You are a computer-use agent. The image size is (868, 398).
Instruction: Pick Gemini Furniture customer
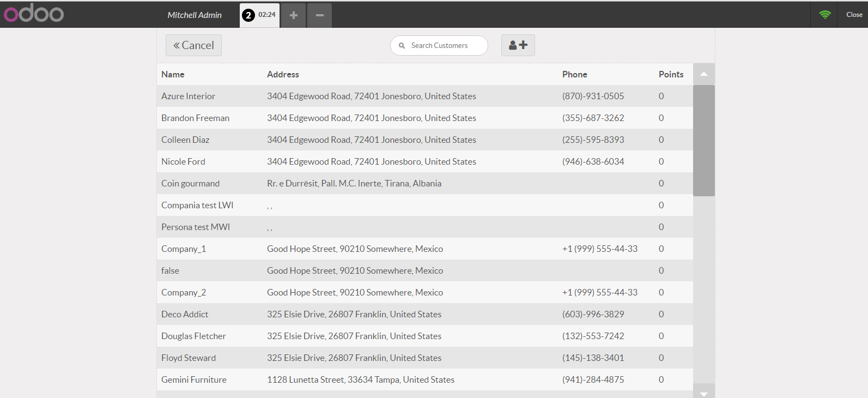point(425,379)
